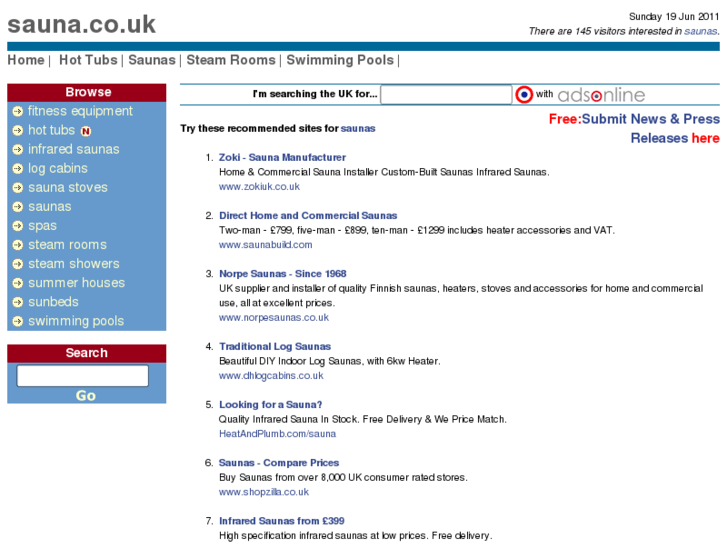Image resolution: width=727 pixels, height=545 pixels.
Task: Click the sidebar Search input field
Action: click(83, 376)
